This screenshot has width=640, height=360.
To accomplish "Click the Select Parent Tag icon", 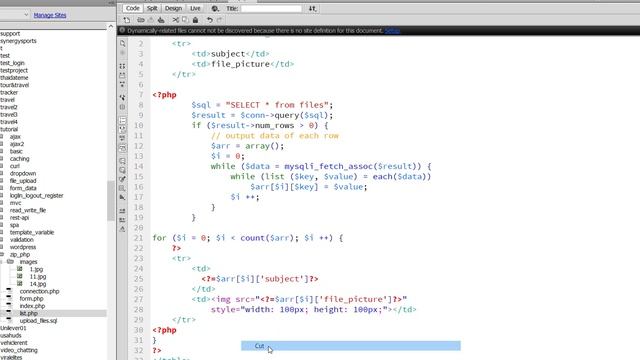I will tap(122, 97).
